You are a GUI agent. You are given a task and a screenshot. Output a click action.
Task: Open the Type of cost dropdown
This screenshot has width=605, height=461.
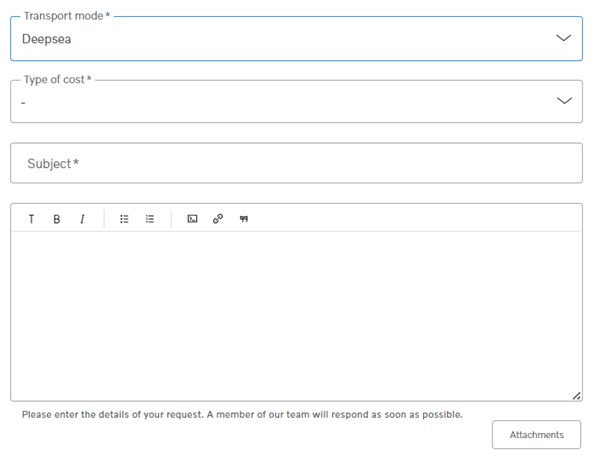[296, 101]
